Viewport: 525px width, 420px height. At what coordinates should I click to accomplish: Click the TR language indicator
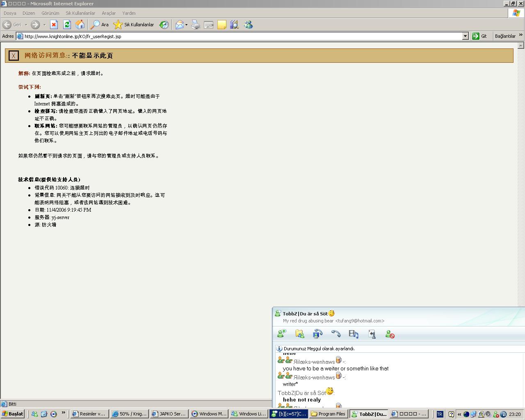tap(440, 414)
